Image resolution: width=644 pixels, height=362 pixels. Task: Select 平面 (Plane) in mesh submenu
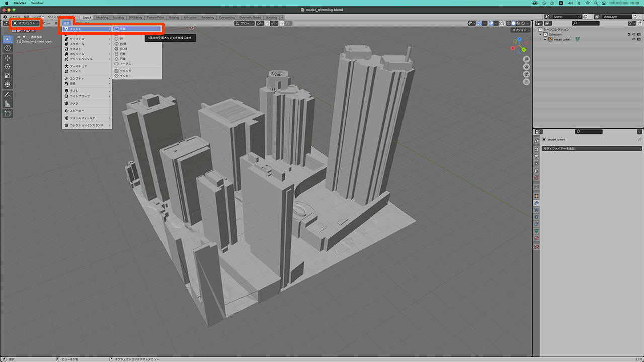(x=137, y=29)
